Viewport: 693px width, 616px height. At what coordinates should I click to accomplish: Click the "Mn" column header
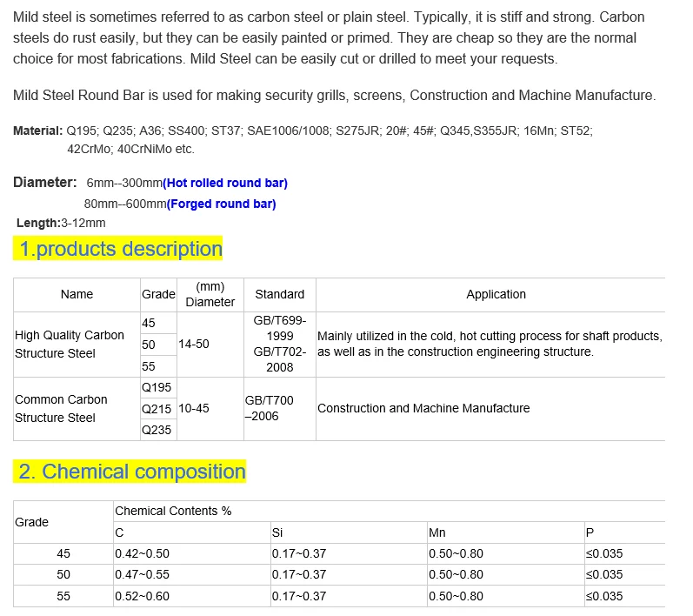(437, 532)
